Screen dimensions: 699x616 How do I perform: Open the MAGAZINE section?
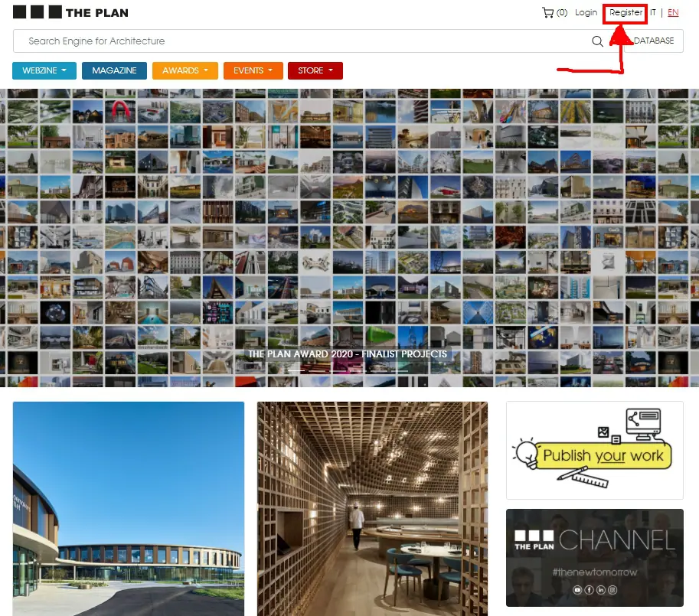[114, 70]
